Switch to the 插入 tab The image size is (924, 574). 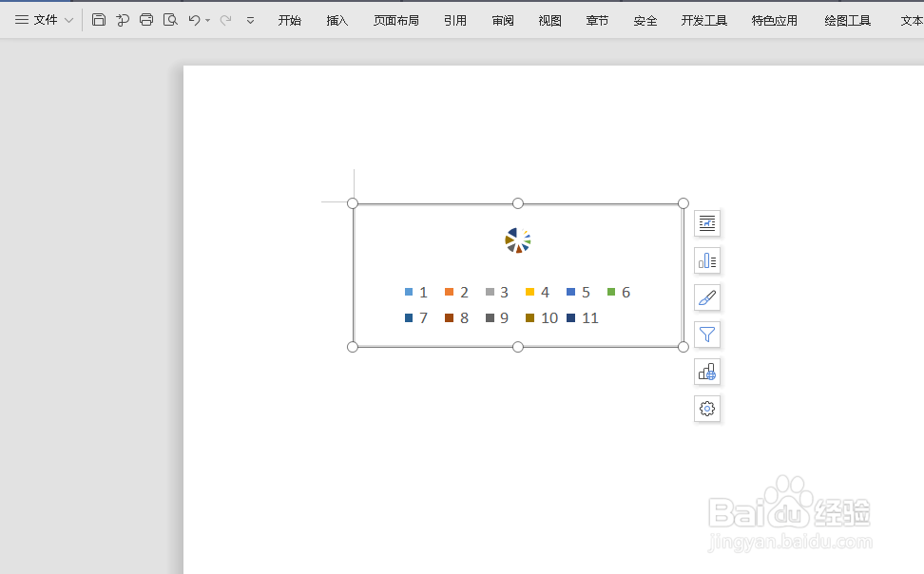coord(337,21)
